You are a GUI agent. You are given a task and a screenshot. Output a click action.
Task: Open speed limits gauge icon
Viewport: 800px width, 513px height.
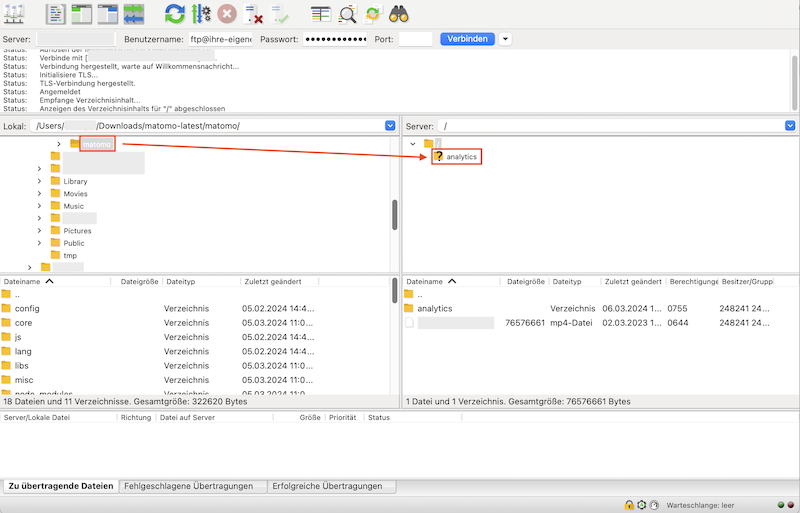coord(654,505)
